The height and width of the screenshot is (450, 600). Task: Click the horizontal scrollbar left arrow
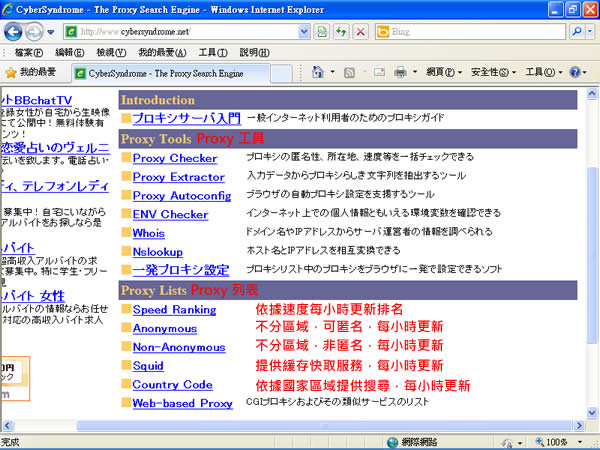tap(8, 426)
